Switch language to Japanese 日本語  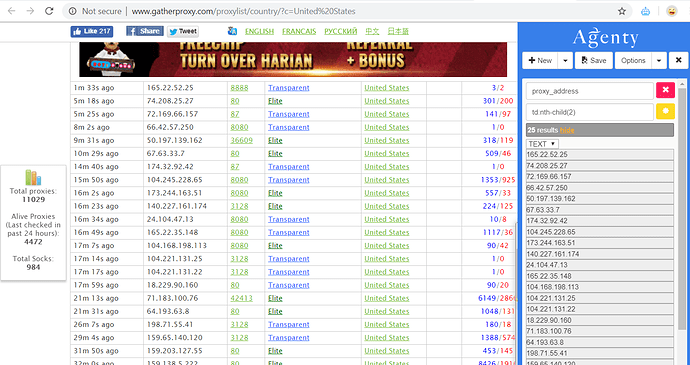pyautogui.click(x=398, y=31)
